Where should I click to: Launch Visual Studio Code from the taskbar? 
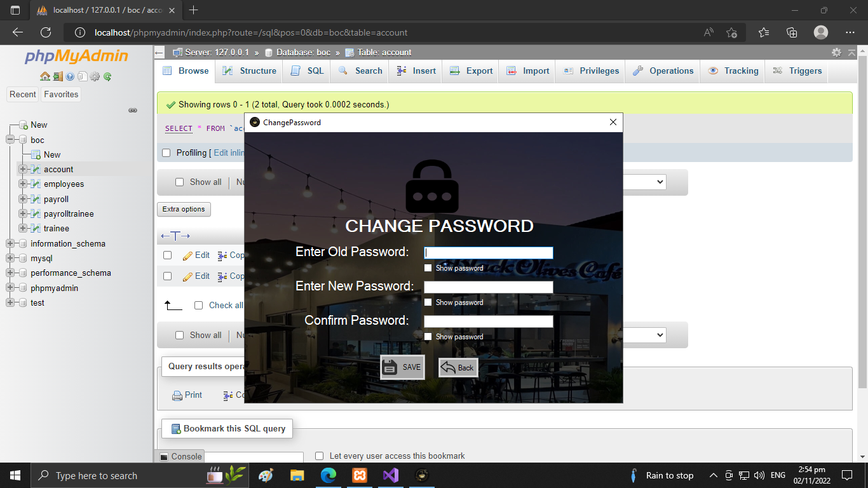[x=390, y=475]
